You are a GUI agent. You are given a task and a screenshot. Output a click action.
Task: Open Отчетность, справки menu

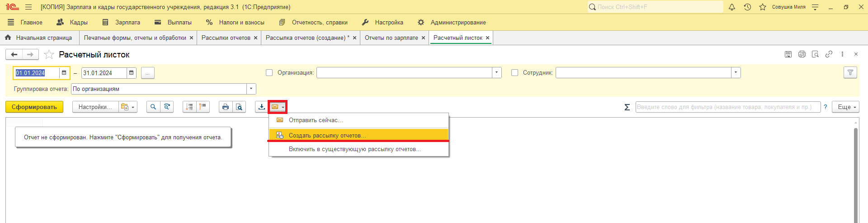[313, 22]
